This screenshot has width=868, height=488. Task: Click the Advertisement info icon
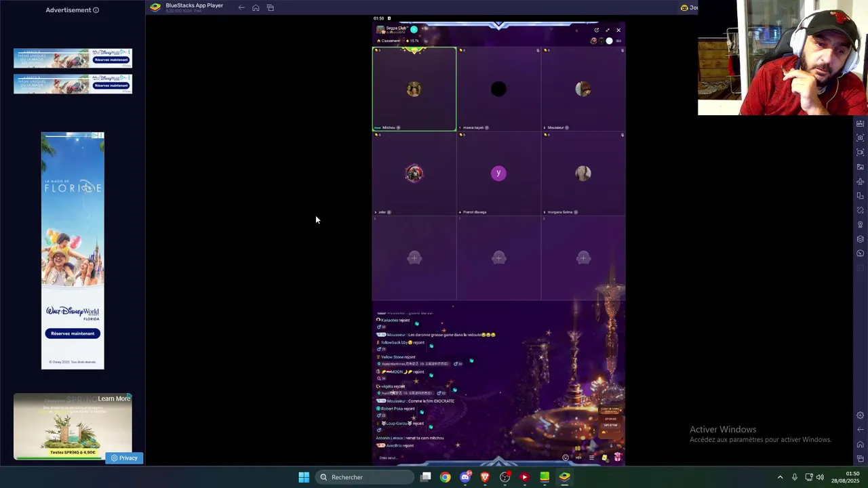coord(96,10)
